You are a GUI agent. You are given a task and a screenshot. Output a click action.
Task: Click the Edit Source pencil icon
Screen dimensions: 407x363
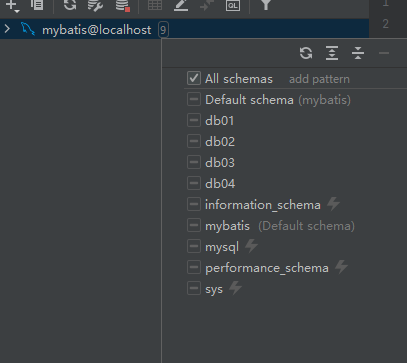(181, 5)
